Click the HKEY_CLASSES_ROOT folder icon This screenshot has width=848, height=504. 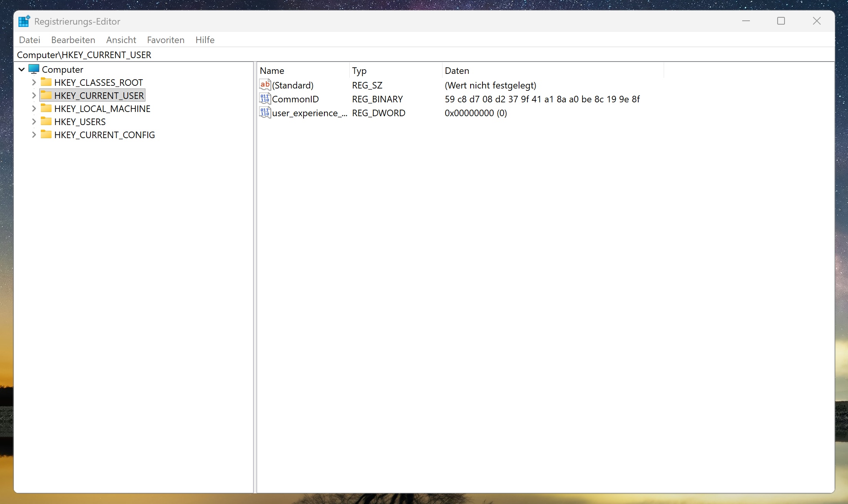46,82
